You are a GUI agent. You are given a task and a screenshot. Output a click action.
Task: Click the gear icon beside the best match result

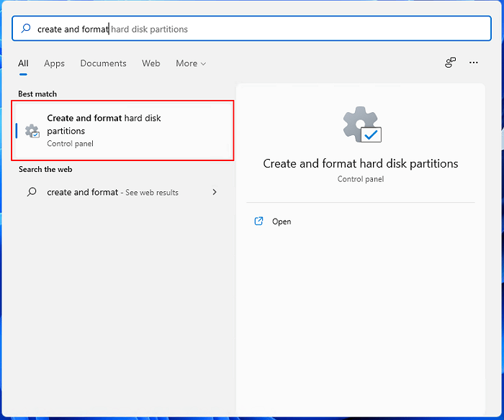pyautogui.click(x=32, y=131)
